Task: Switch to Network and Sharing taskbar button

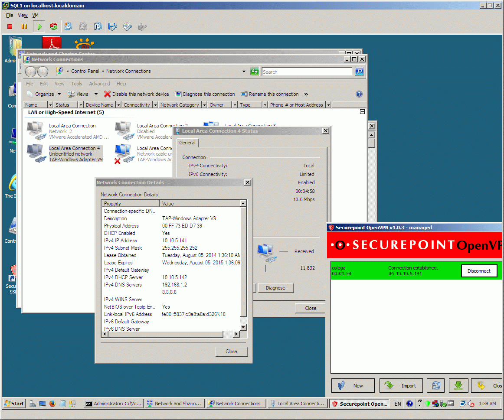Action: [174, 404]
